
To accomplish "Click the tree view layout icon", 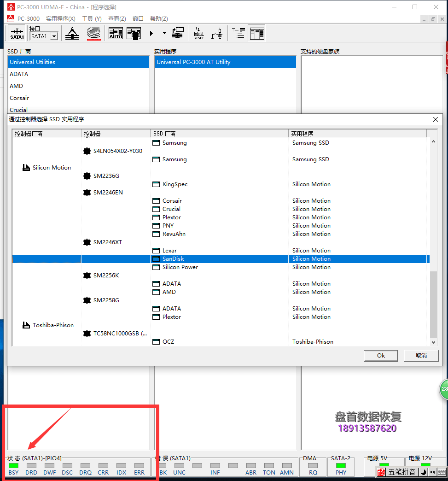I will [x=239, y=33].
